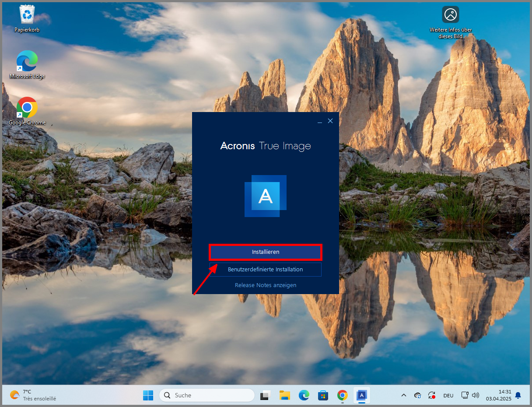Open File Explorer from the taskbar

[x=285, y=395]
